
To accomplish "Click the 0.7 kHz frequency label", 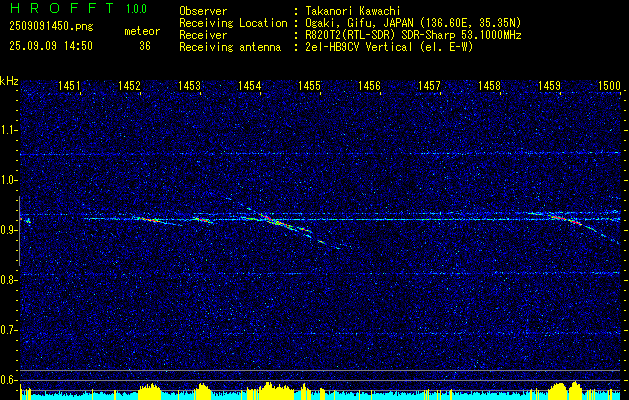I will [x=8, y=330].
